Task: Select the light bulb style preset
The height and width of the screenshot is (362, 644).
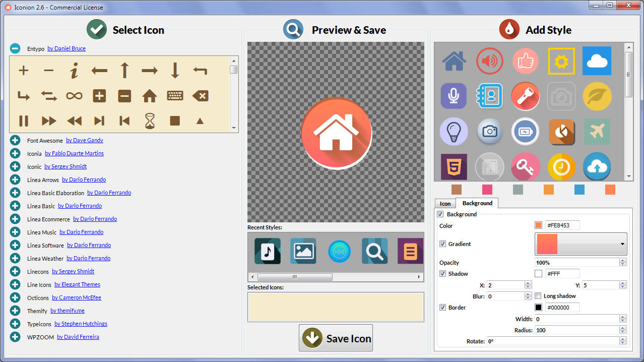Action: pyautogui.click(x=454, y=132)
